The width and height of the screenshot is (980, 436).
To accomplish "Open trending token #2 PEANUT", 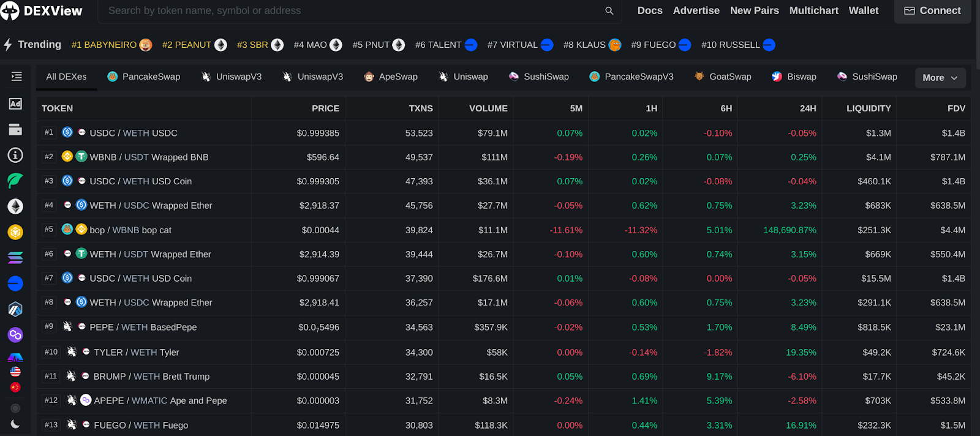I will tap(194, 45).
